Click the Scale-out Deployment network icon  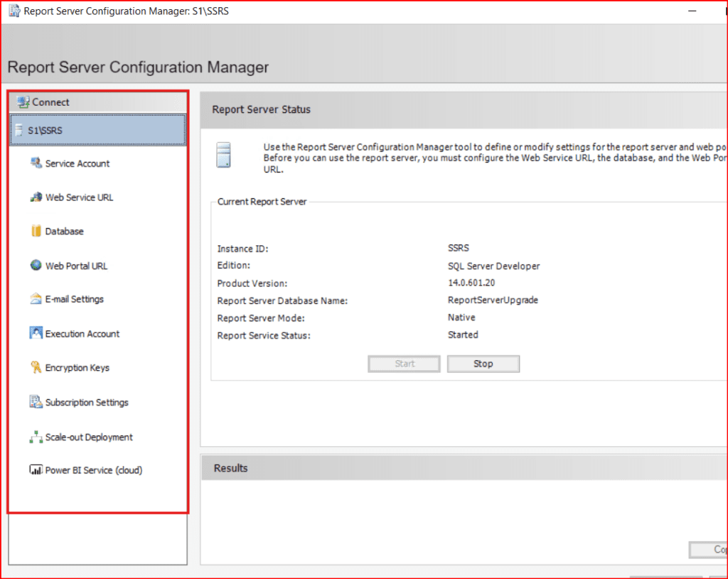click(36, 437)
